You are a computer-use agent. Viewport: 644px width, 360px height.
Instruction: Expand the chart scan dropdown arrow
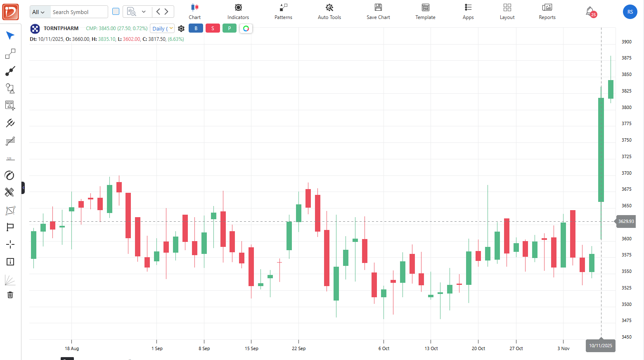pyautogui.click(x=144, y=12)
